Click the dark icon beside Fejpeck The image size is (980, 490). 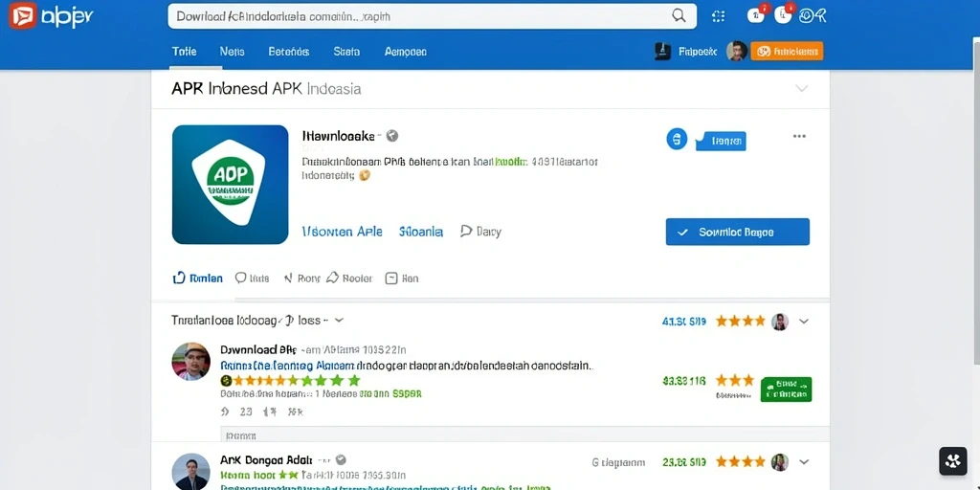coord(662,52)
